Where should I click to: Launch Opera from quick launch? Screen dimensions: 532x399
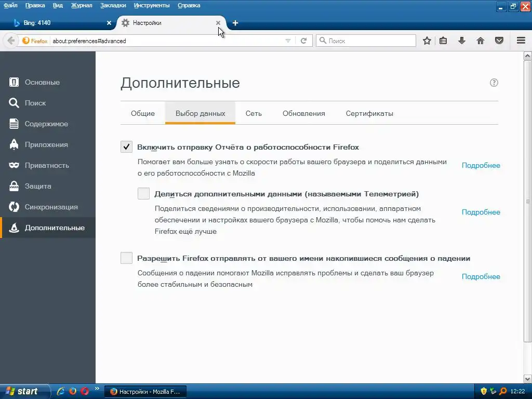[85, 391]
